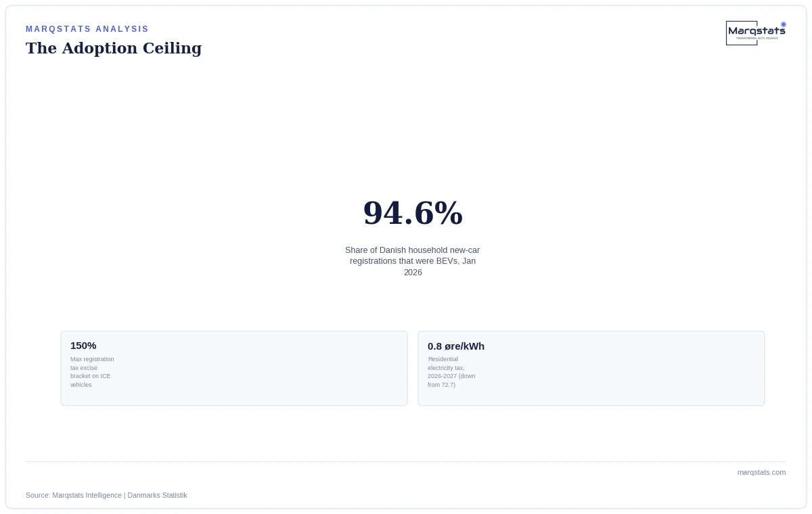Screen dimensions: 812x514
Task: Click the "The Adoption Ceiling" title
Action: (x=114, y=48)
